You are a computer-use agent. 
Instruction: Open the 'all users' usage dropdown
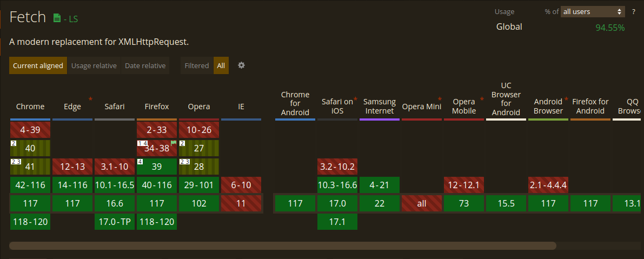[593, 11]
